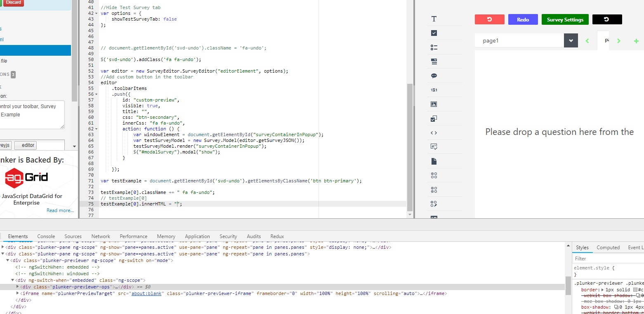Toggle the eyjs package button
The image size is (644, 314).
click(x=5, y=145)
